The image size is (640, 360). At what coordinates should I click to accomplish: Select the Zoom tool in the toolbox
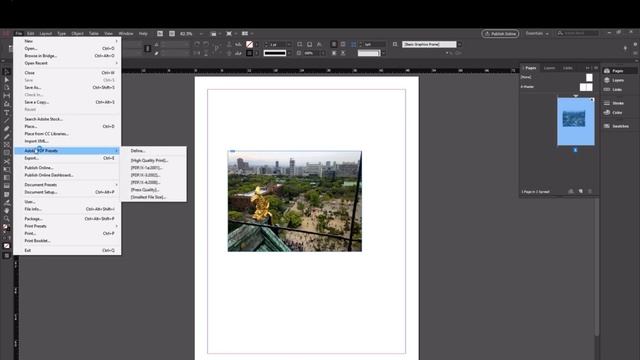7,219
